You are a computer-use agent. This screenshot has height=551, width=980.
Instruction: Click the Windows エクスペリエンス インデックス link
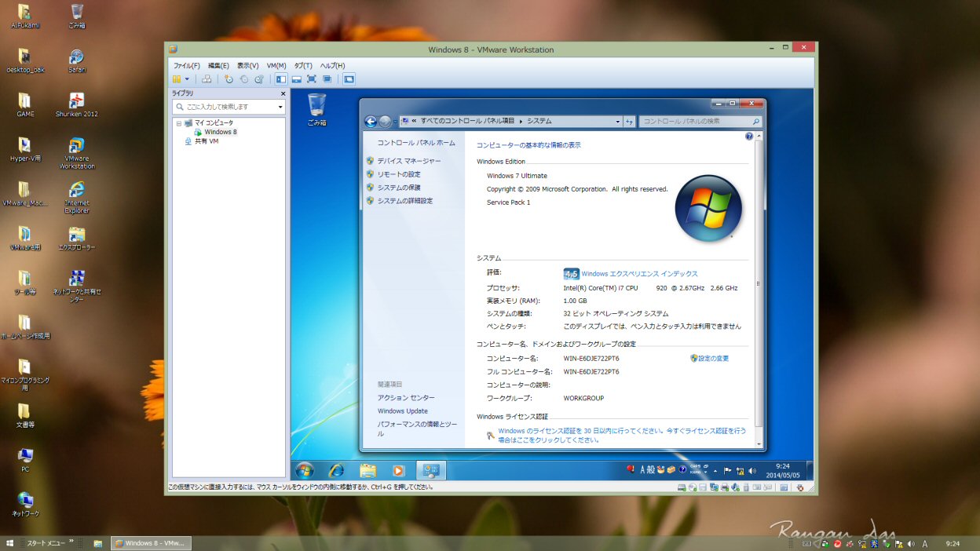click(x=639, y=274)
